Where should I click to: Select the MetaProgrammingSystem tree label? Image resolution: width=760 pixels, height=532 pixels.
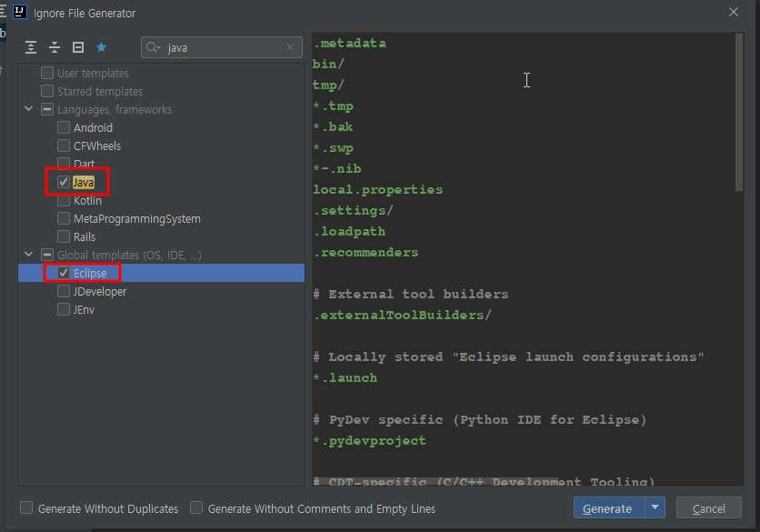coord(137,218)
